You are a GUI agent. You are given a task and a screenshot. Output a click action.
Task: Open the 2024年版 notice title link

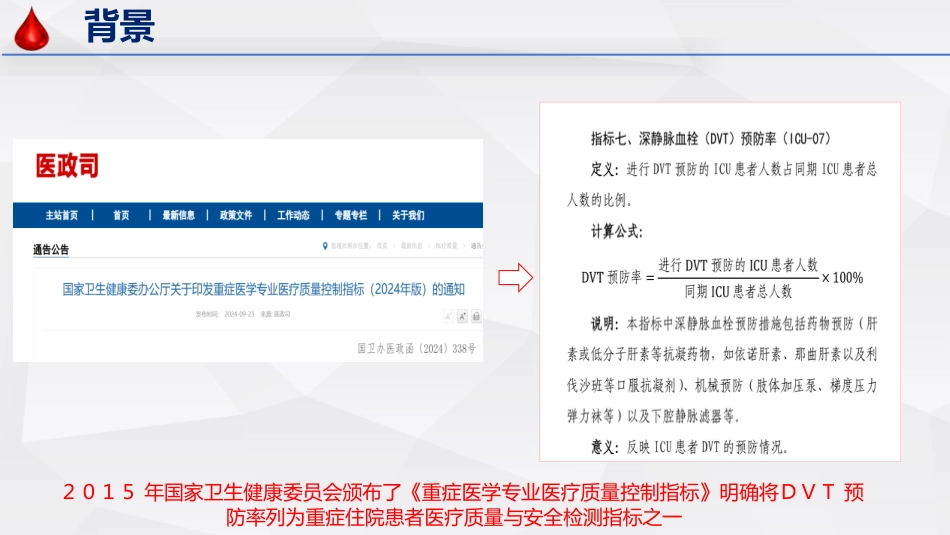(x=264, y=289)
